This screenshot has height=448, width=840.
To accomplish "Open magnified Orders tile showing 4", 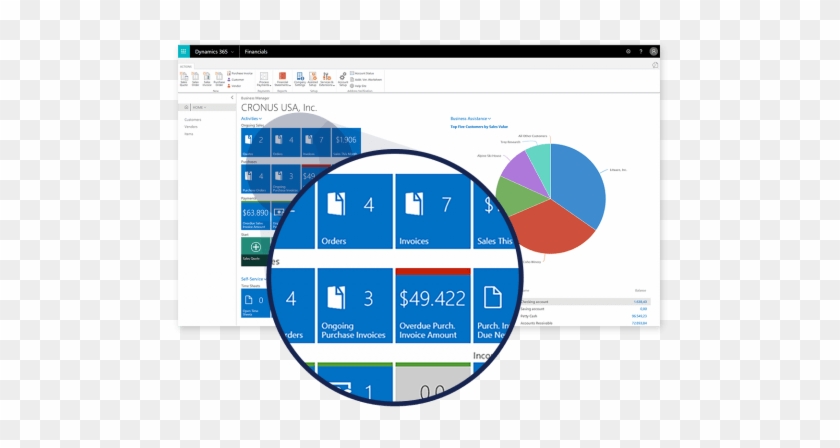I will pos(355,211).
